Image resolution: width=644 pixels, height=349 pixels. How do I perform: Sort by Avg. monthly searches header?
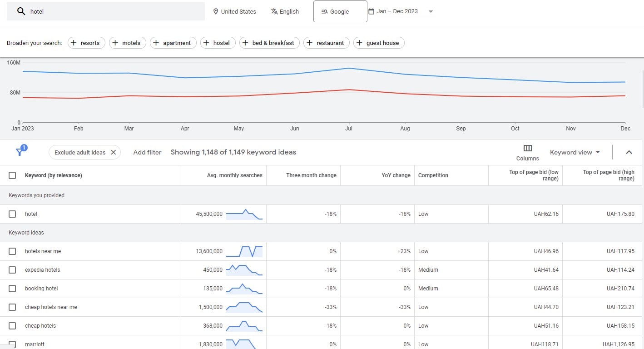coord(235,175)
